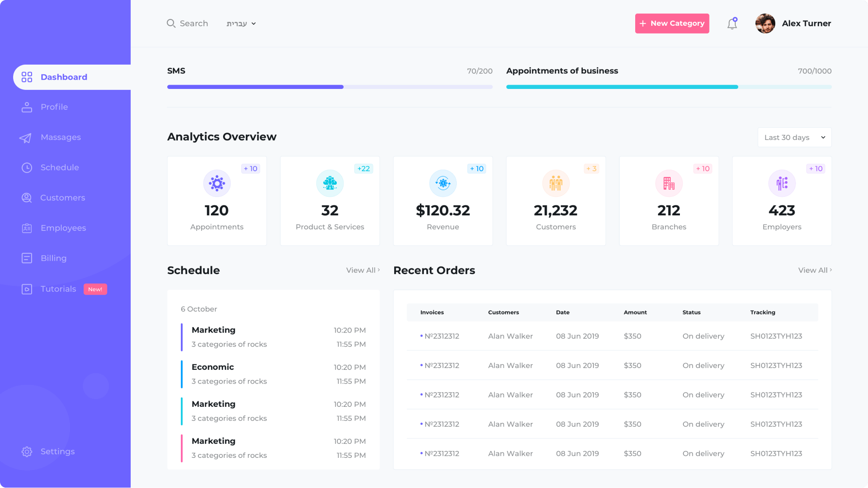868x488 pixels.
Task: Click the Settings gear icon
Action: coord(27,452)
